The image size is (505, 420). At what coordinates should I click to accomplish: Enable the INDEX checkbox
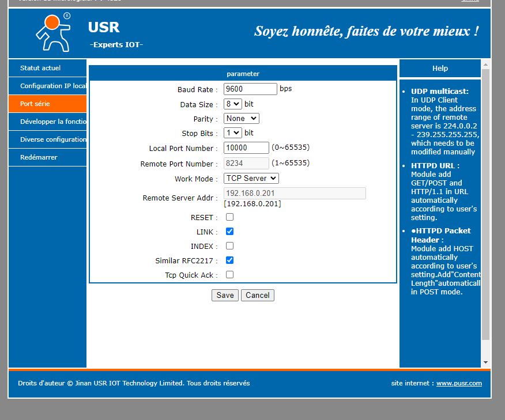pyautogui.click(x=229, y=246)
